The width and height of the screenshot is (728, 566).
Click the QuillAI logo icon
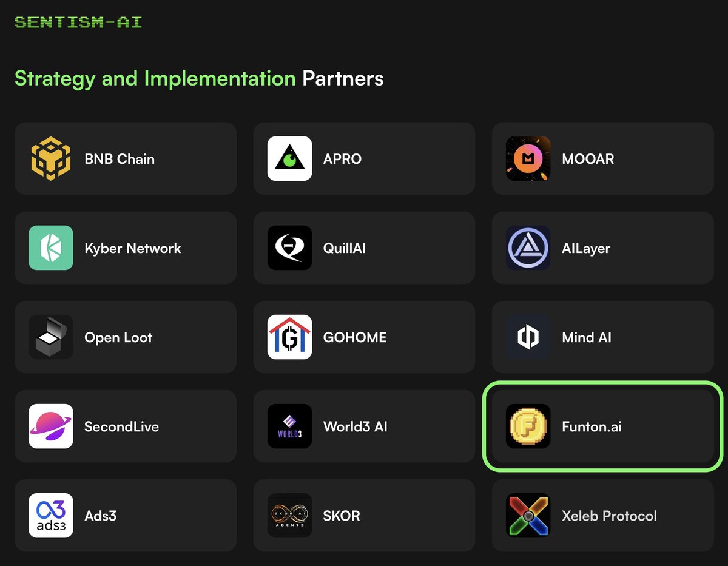coord(290,248)
